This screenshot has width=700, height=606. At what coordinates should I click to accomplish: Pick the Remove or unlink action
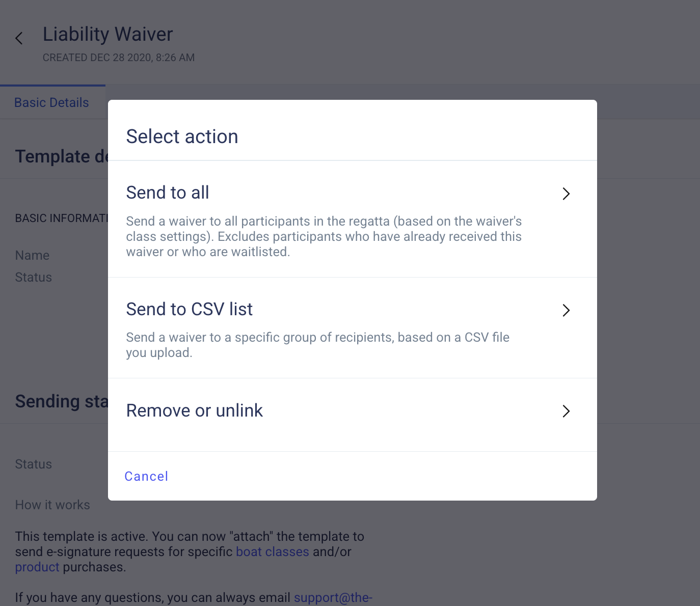coord(194,410)
